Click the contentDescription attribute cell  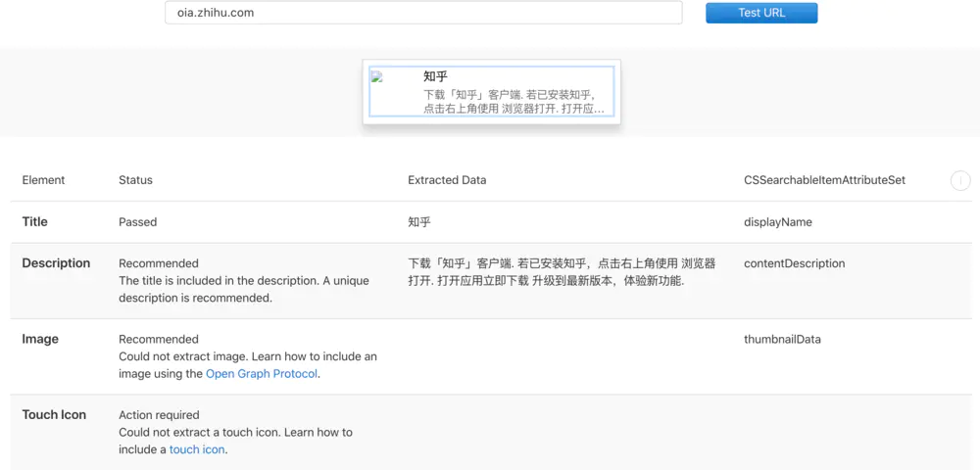[795, 262]
